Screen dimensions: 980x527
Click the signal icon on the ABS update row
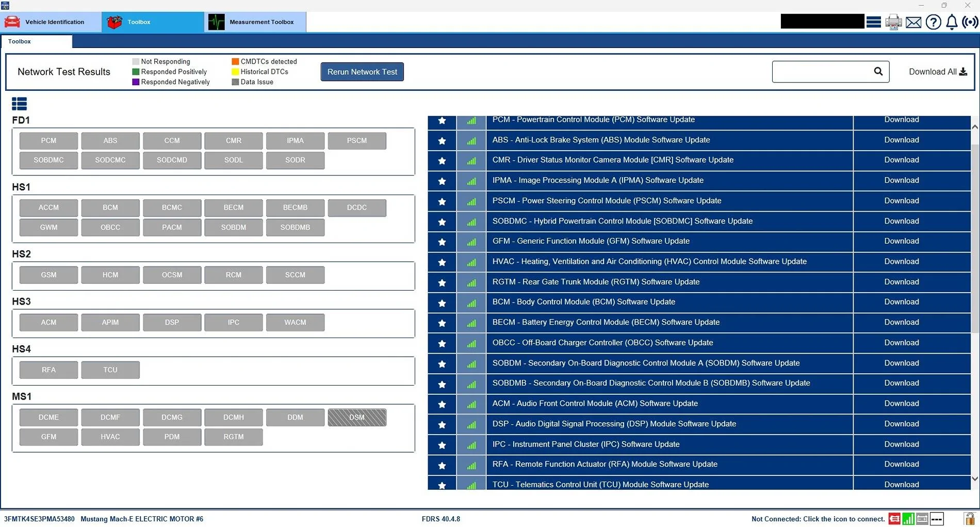(471, 140)
